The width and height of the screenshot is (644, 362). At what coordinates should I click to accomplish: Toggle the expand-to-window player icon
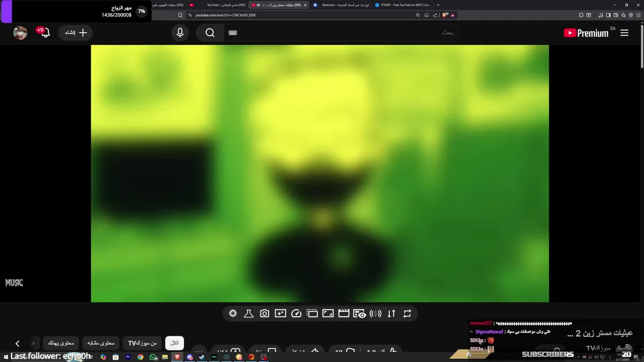[x=328, y=313]
